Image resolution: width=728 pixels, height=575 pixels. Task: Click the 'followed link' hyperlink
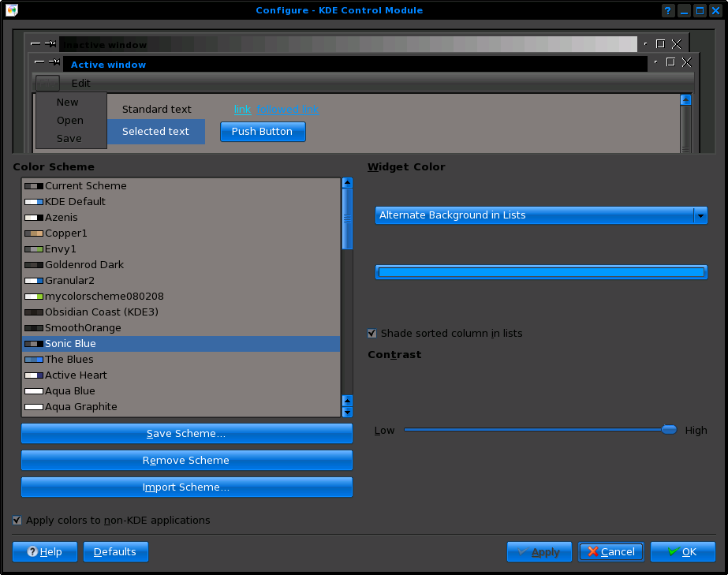pos(287,109)
